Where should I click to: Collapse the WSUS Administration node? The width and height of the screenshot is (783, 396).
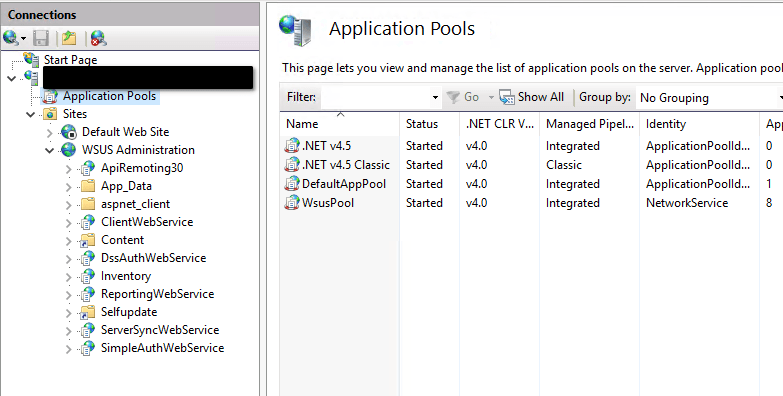pyautogui.click(x=49, y=150)
